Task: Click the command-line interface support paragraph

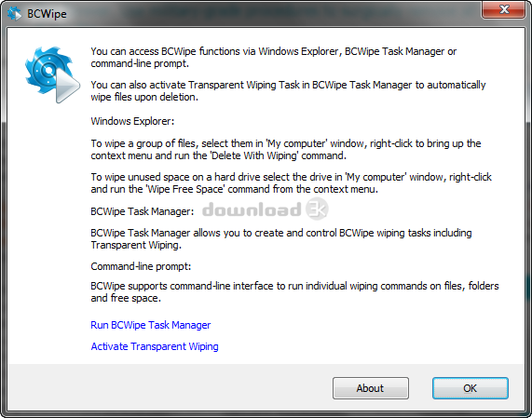Action: [x=294, y=292]
